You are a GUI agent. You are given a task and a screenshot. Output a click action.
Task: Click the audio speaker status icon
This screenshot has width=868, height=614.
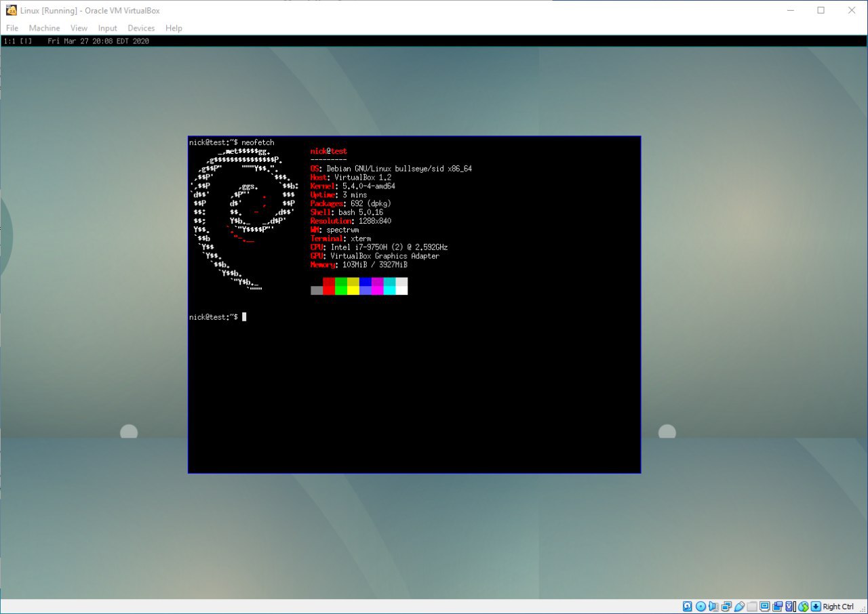point(713,606)
